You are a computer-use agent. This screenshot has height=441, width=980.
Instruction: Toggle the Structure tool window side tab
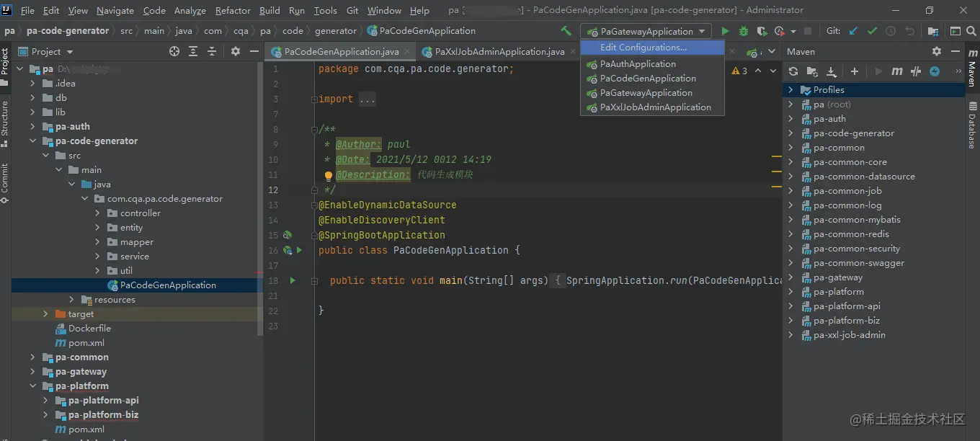pos(5,123)
